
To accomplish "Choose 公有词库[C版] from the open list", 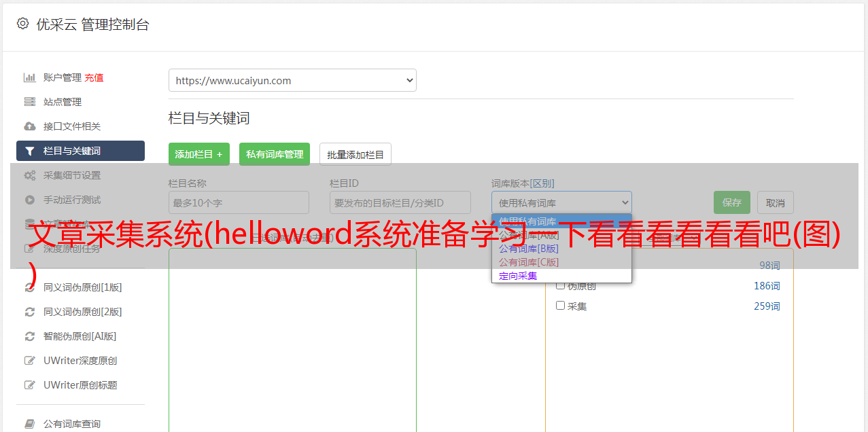I will [561, 262].
